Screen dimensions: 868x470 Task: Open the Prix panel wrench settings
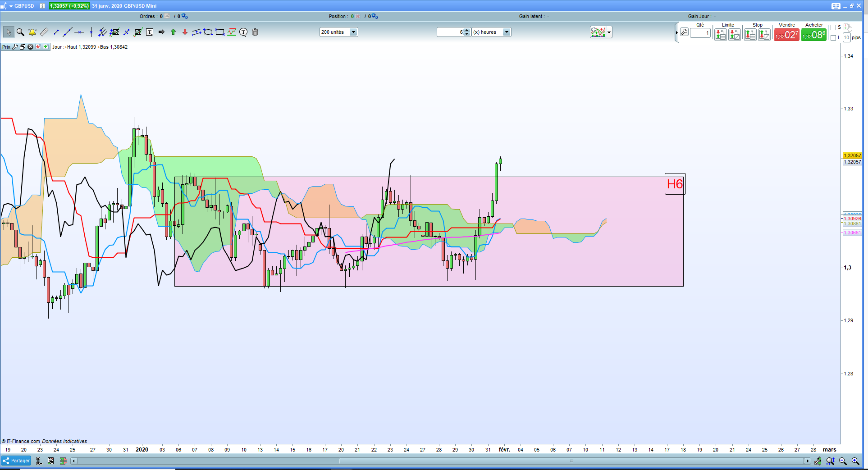click(x=15, y=47)
